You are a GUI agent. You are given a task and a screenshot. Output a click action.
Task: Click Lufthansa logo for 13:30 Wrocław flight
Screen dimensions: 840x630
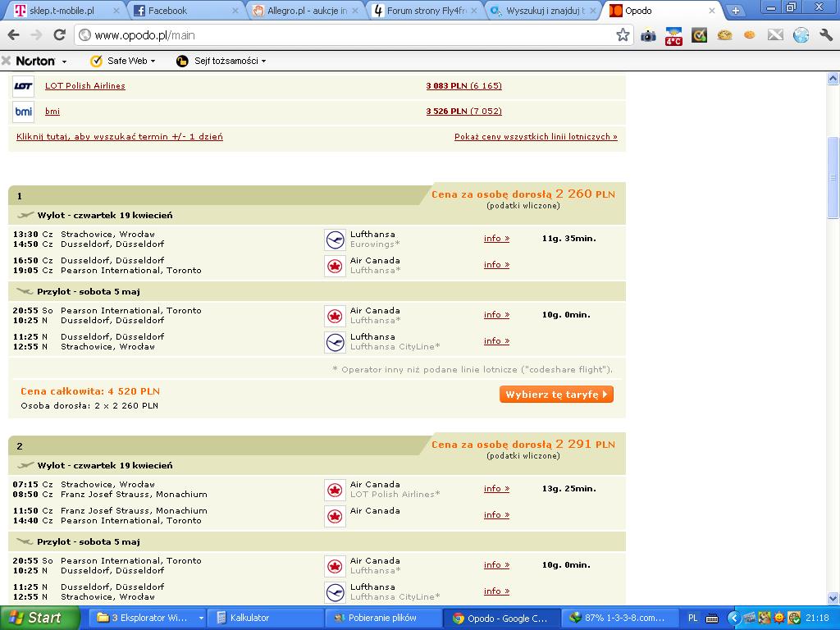point(335,240)
